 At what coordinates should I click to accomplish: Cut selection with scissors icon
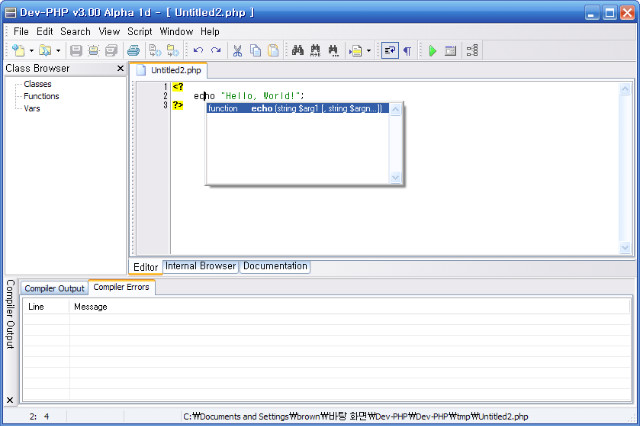pyautogui.click(x=237, y=51)
